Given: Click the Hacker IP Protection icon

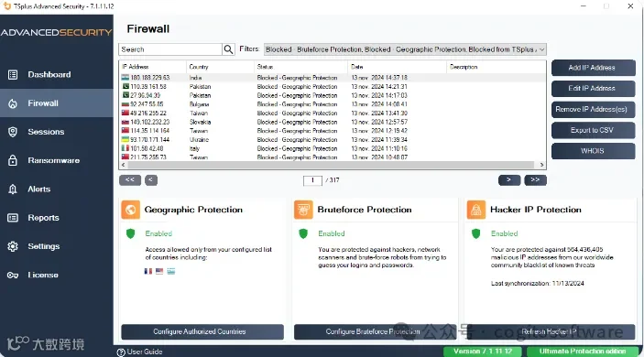Looking at the screenshot, I should [x=476, y=210].
